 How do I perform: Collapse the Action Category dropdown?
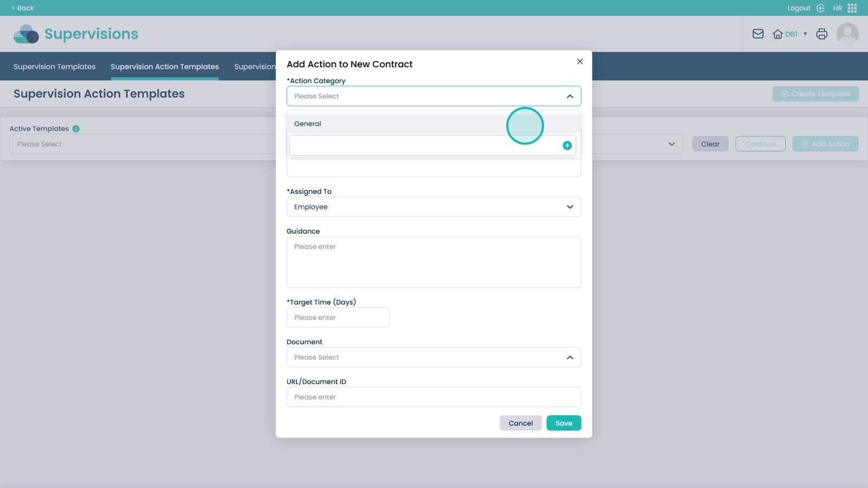click(x=570, y=96)
